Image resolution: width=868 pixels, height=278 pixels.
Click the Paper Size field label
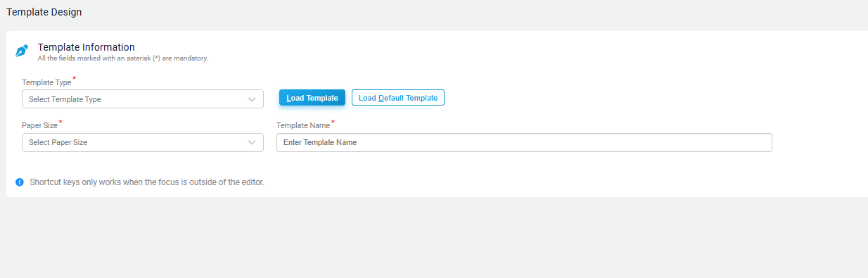point(39,126)
